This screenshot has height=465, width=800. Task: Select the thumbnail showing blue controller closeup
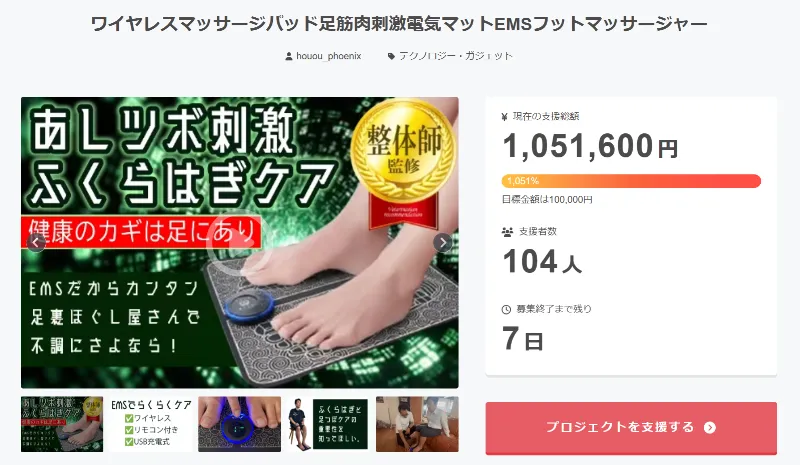point(239,424)
